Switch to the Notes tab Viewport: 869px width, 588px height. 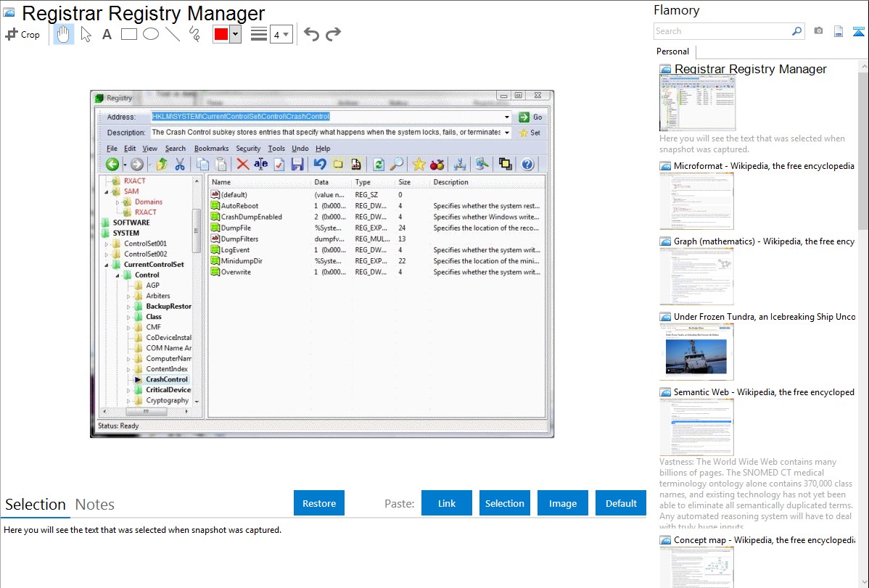tap(95, 505)
